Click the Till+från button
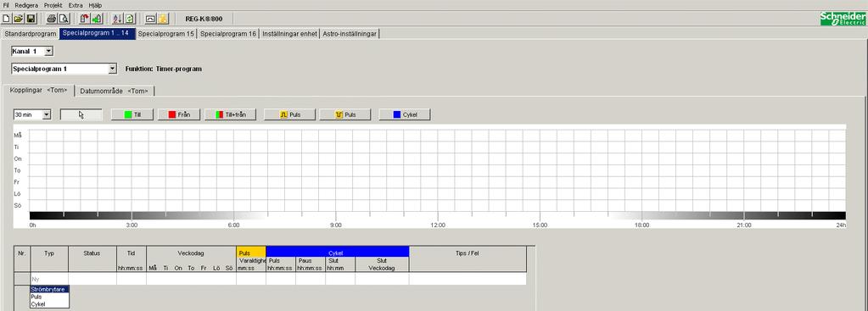 point(230,115)
